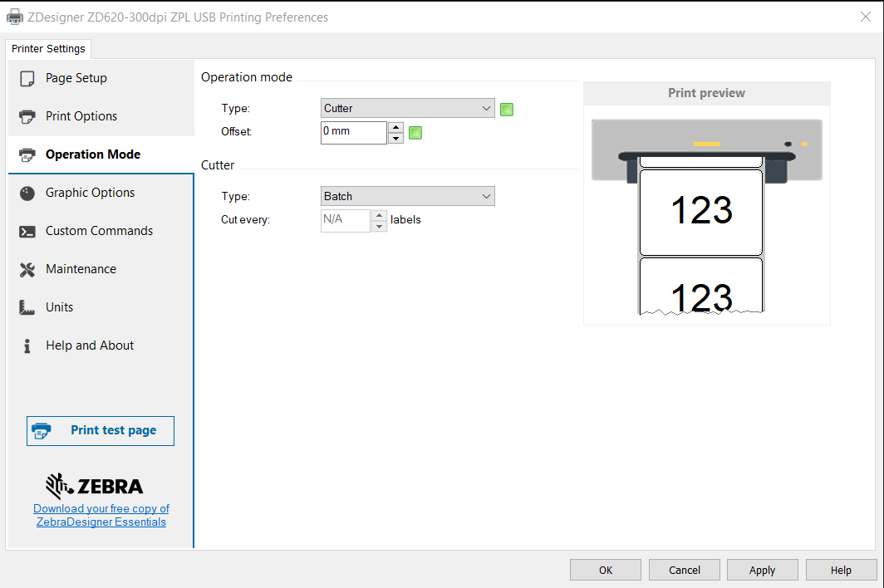Select the Printer Settings tab

(48, 49)
